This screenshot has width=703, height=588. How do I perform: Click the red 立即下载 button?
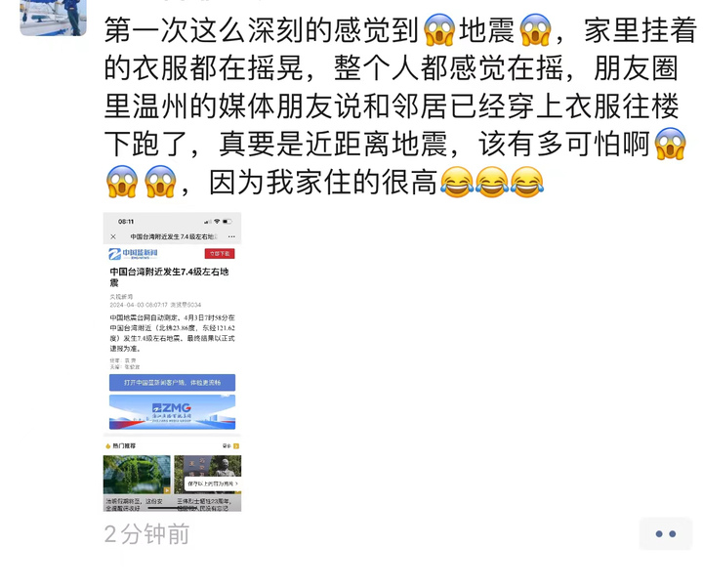pos(220,254)
